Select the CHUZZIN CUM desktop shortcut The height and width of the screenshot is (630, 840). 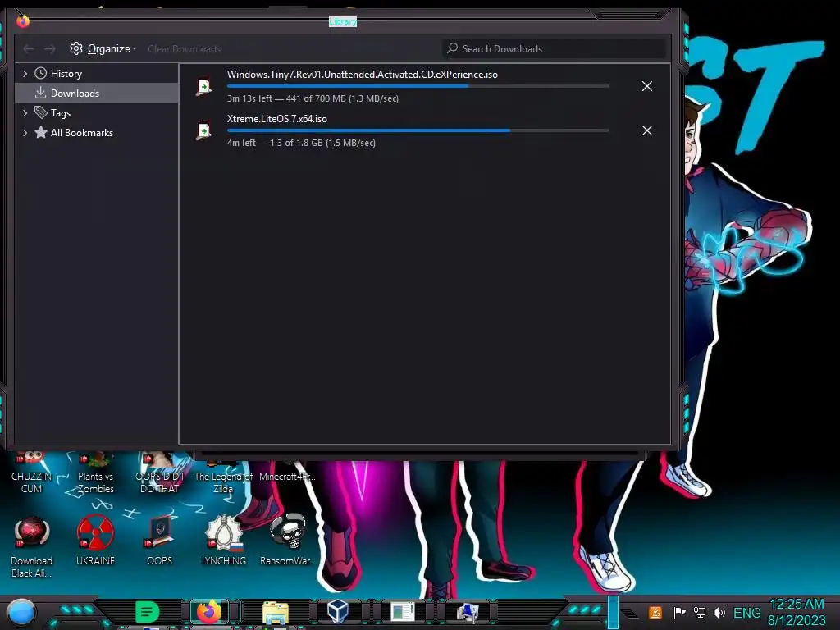(x=31, y=472)
